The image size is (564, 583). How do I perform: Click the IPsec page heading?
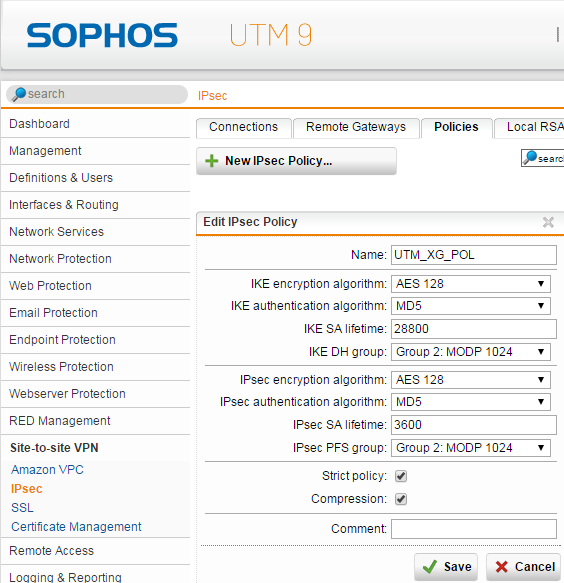pyautogui.click(x=212, y=96)
